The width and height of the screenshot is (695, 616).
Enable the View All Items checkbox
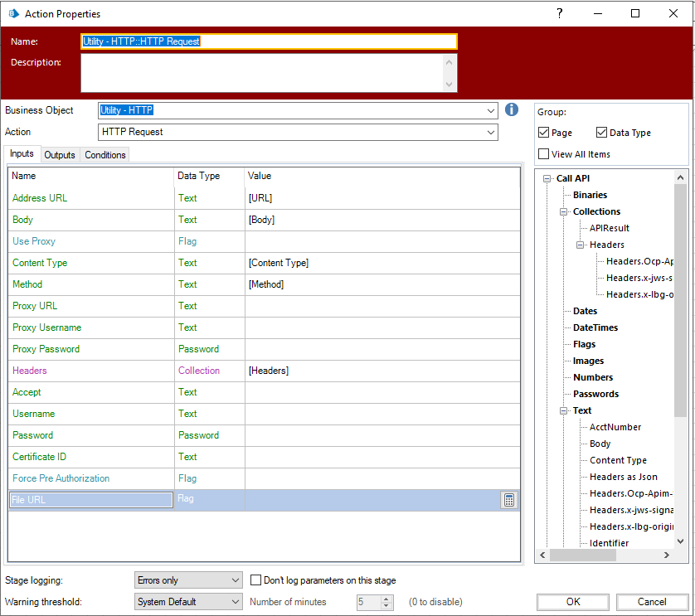(x=544, y=153)
